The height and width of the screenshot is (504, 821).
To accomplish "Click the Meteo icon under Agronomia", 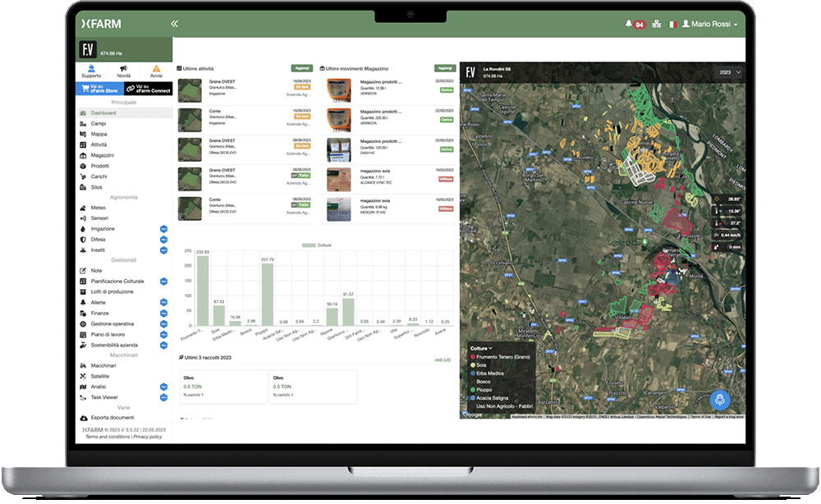I will 82,206.
